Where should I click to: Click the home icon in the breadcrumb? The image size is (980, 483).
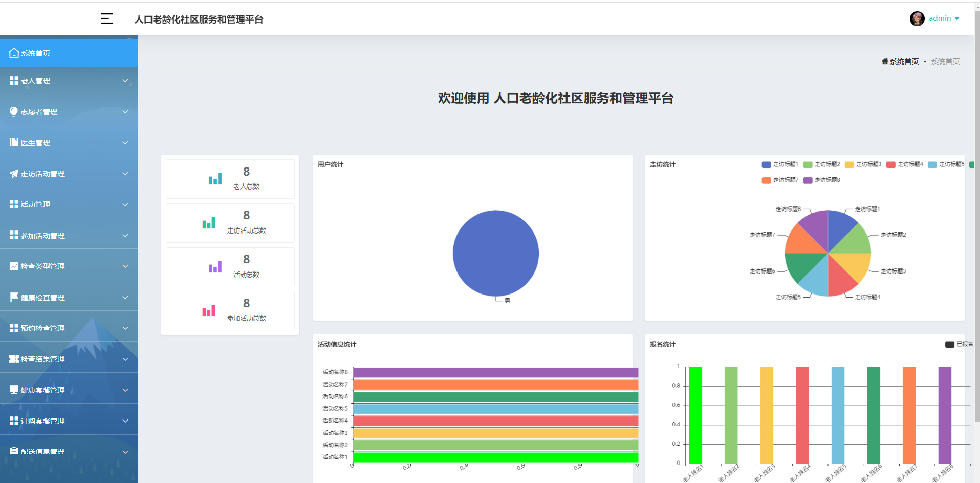[885, 61]
